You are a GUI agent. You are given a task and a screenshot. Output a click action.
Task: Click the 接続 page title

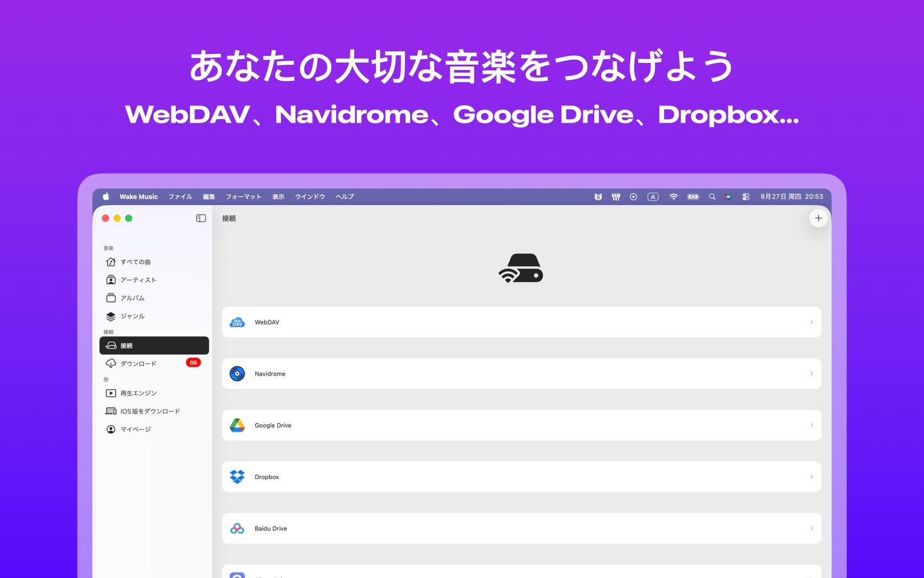[229, 218]
